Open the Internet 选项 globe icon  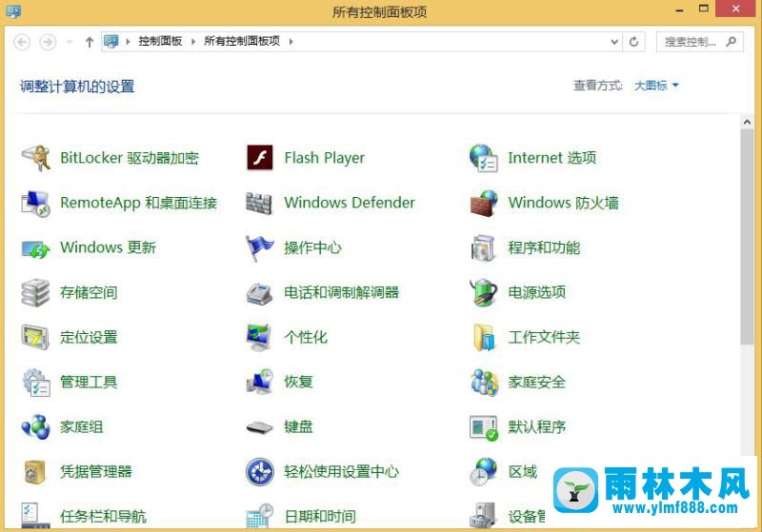click(x=484, y=158)
